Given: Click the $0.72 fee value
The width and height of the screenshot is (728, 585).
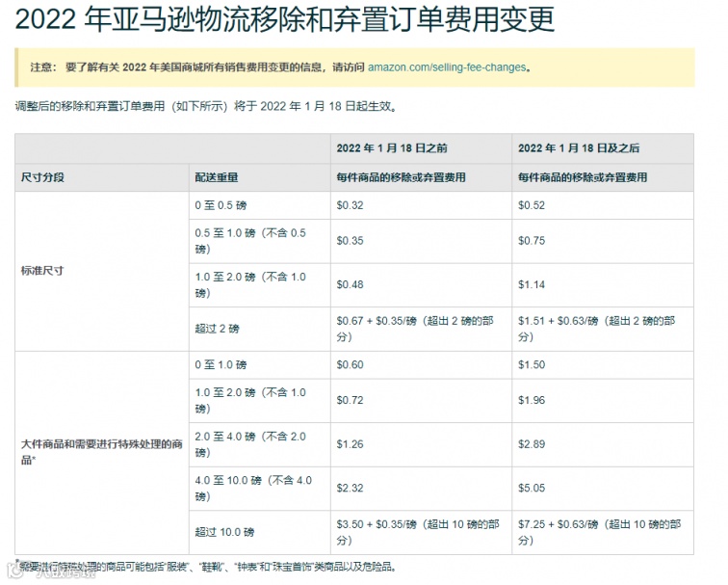Looking at the screenshot, I should coord(350,400).
